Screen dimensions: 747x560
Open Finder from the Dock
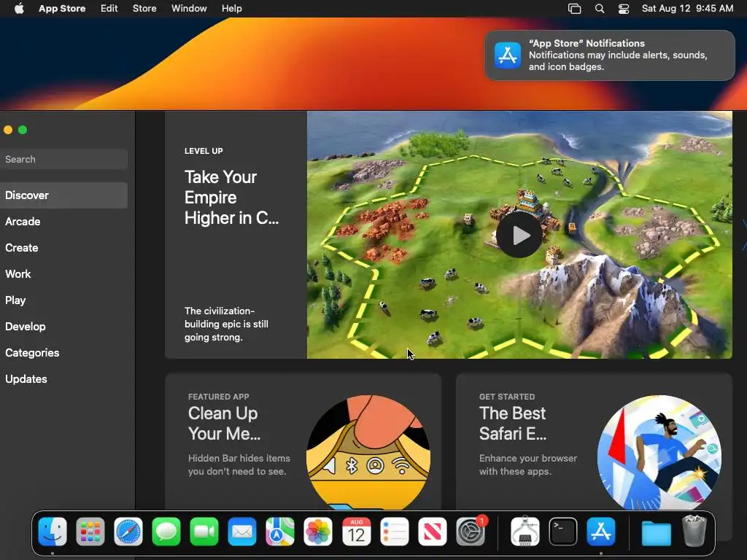(x=53, y=532)
